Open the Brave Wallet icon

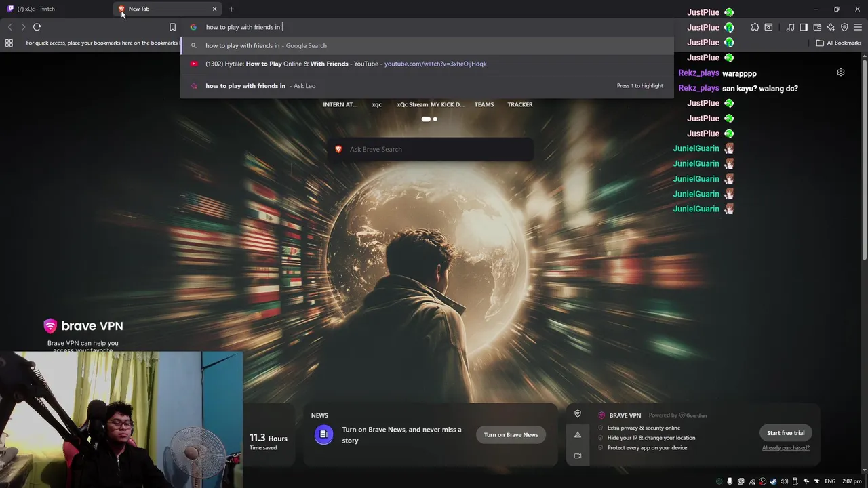pyautogui.click(x=817, y=27)
